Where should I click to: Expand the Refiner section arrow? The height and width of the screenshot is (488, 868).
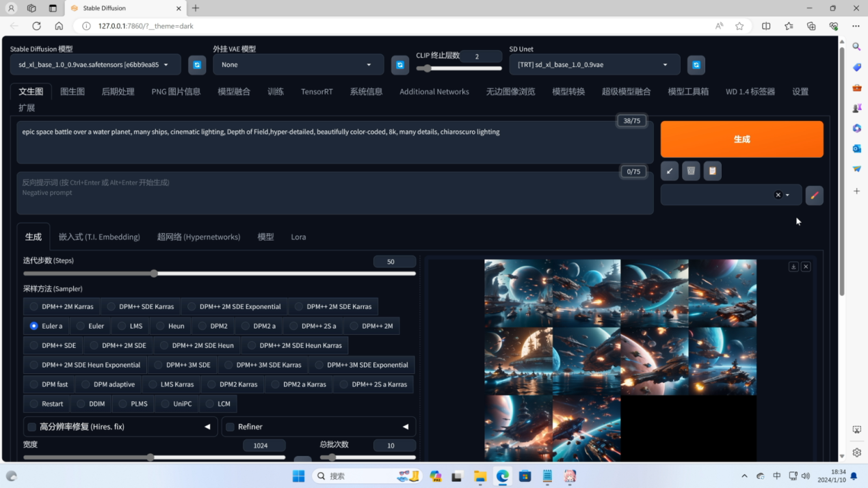tap(406, 427)
